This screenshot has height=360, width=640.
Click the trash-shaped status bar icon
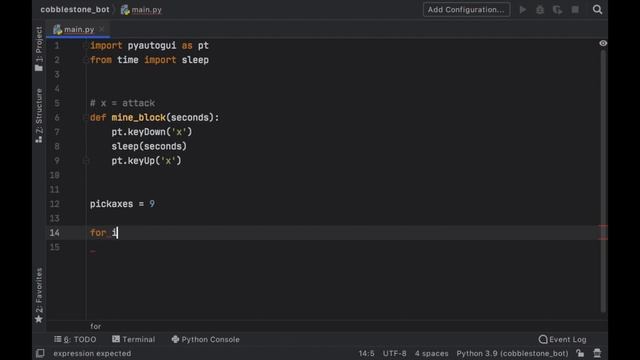click(597, 353)
